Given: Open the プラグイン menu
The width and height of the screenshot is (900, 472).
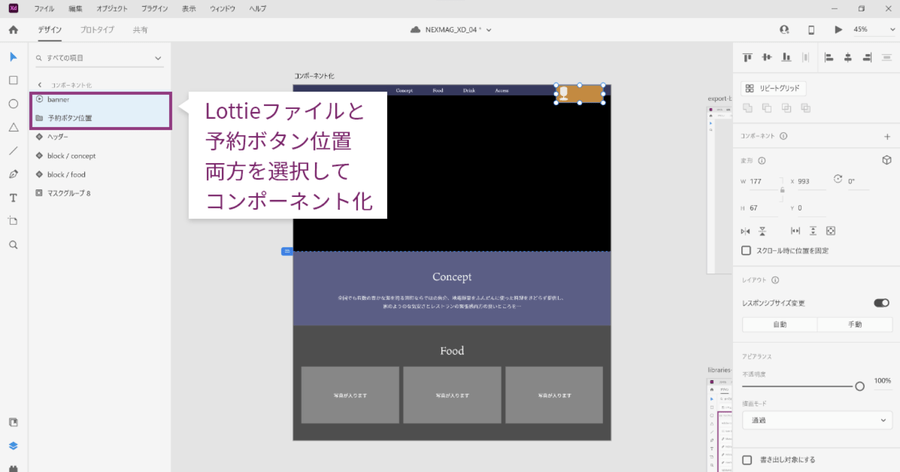Looking at the screenshot, I should pyautogui.click(x=154, y=9).
